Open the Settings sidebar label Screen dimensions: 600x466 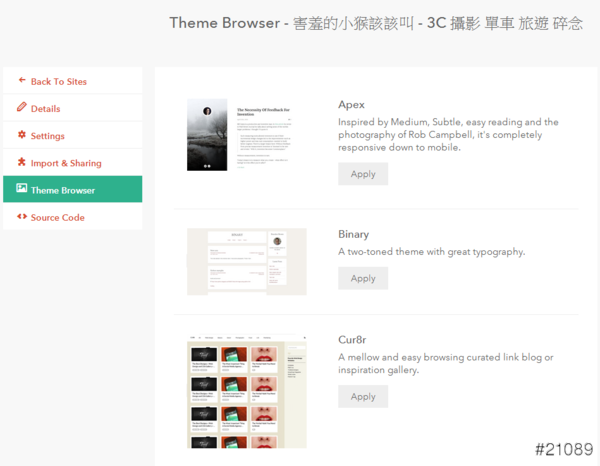click(x=47, y=136)
